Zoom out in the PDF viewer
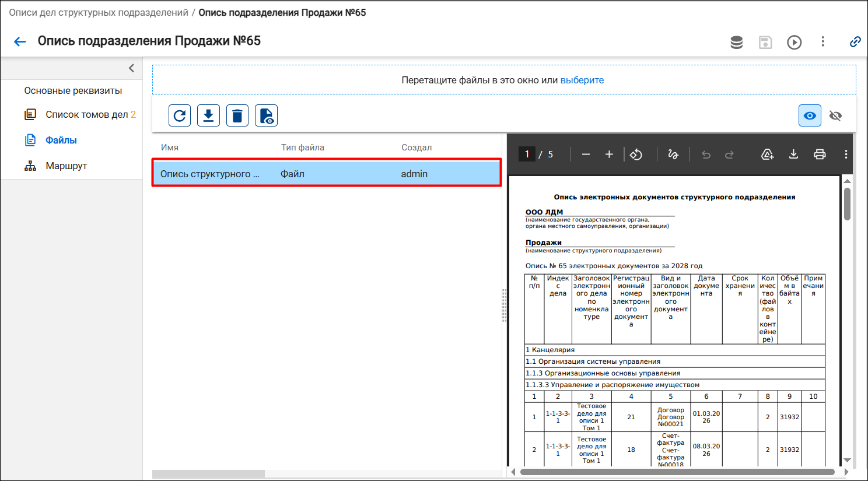This screenshot has width=868, height=481. pyautogui.click(x=586, y=155)
